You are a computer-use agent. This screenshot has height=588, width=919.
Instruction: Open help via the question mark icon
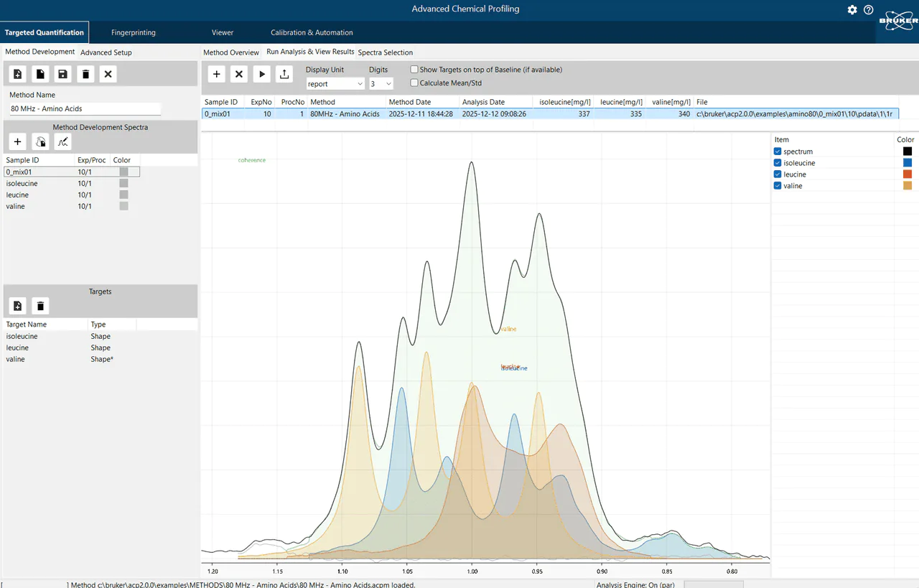[869, 9]
